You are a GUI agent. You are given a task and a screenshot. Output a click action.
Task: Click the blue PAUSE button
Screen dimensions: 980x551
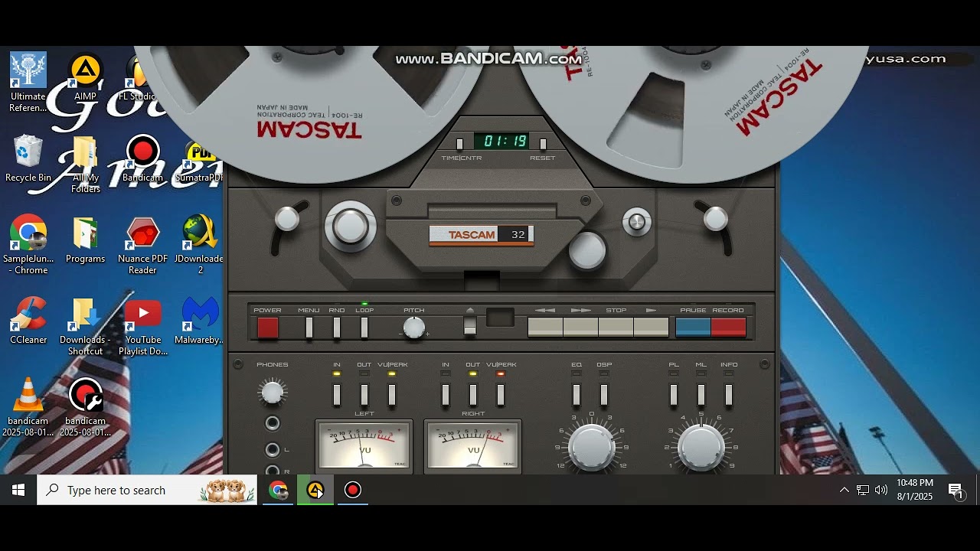point(693,327)
